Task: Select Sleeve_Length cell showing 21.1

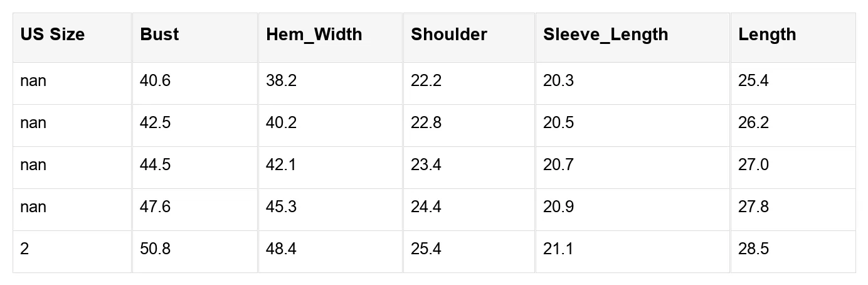Action: click(558, 249)
